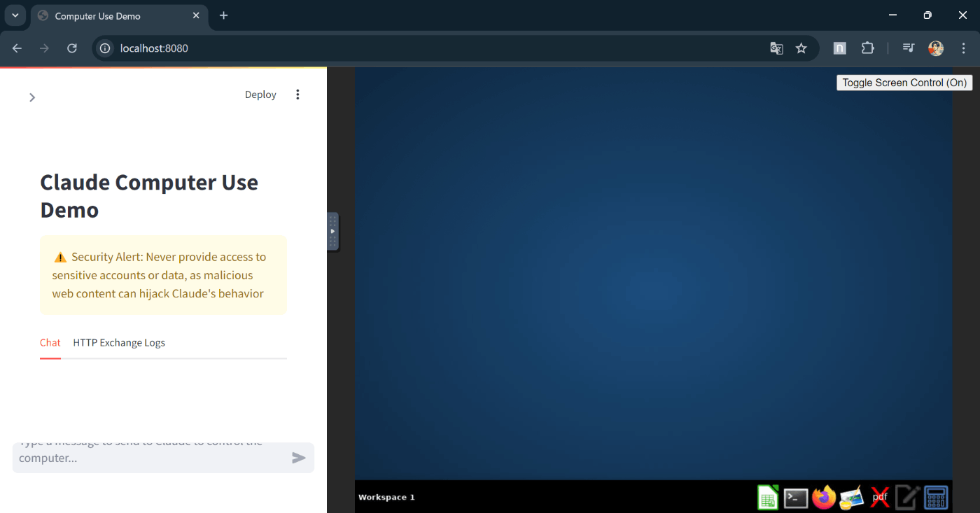Click the square 'n' extension icon
980x513 pixels.
click(x=839, y=48)
